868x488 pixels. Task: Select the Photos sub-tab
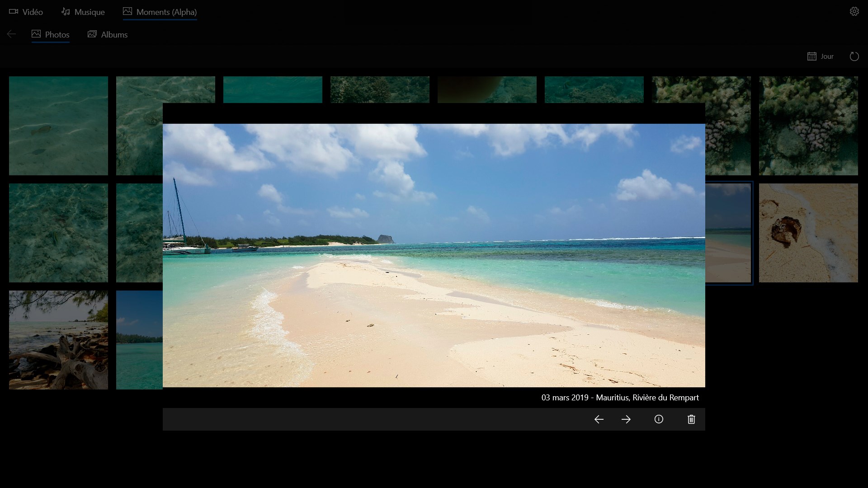[51, 35]
